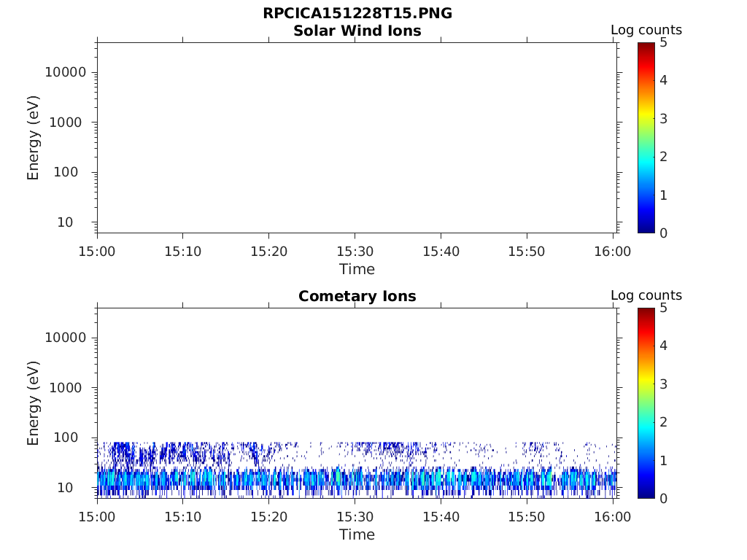The image size is (747, 560).
Task: Click the 16:00 tick label on the top plot
Action: [x=613, y=252]
